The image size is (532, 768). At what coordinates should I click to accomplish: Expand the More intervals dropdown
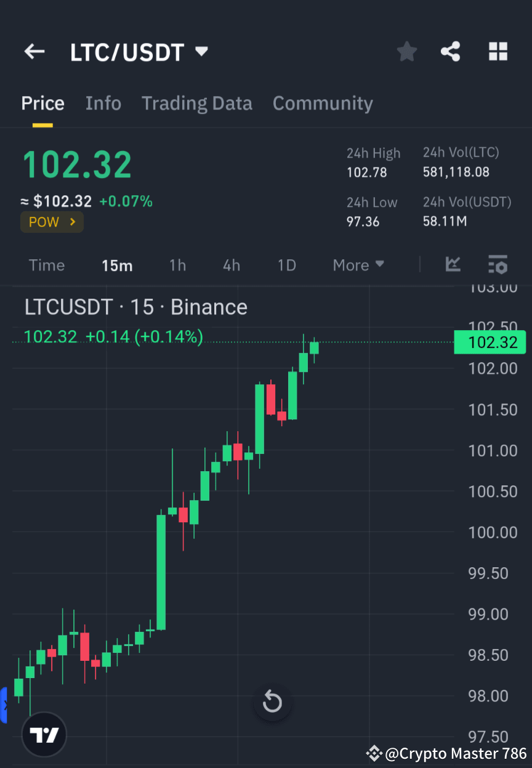pyautogui.click(x=358, y=265)
